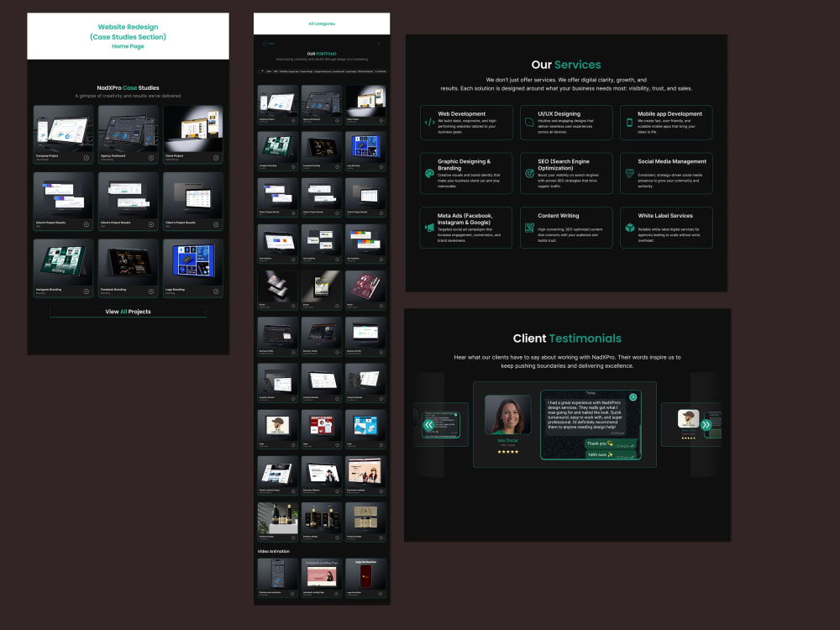This screenshot has height=630, width=840.
Task: Click the OUR PORTFOLIO heading
Action: [322, 54]
